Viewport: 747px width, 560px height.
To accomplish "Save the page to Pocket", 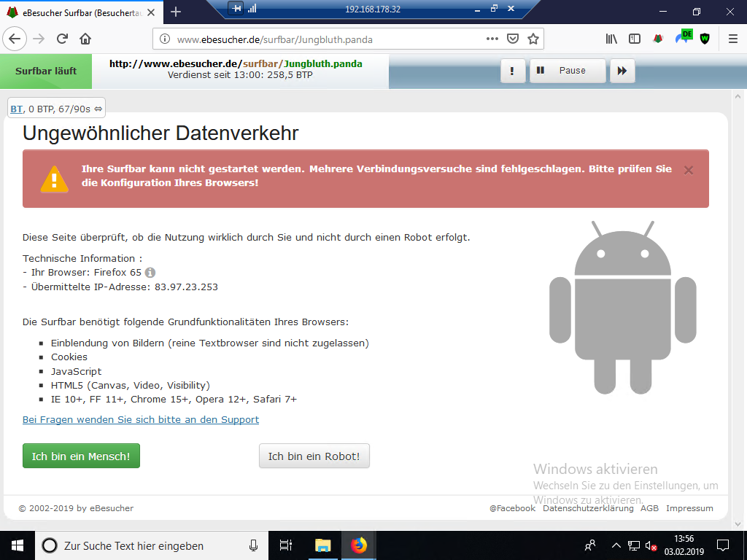I will coord(513,39).
